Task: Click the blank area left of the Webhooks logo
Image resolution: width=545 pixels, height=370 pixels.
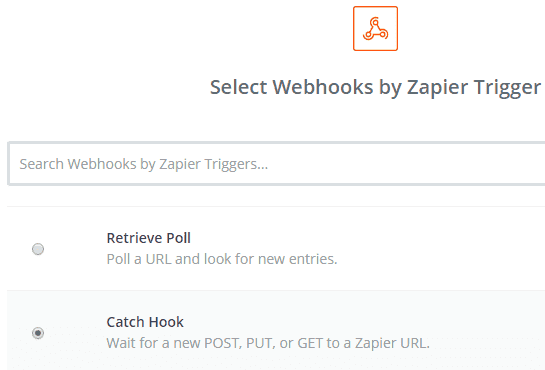Action: 174,28
